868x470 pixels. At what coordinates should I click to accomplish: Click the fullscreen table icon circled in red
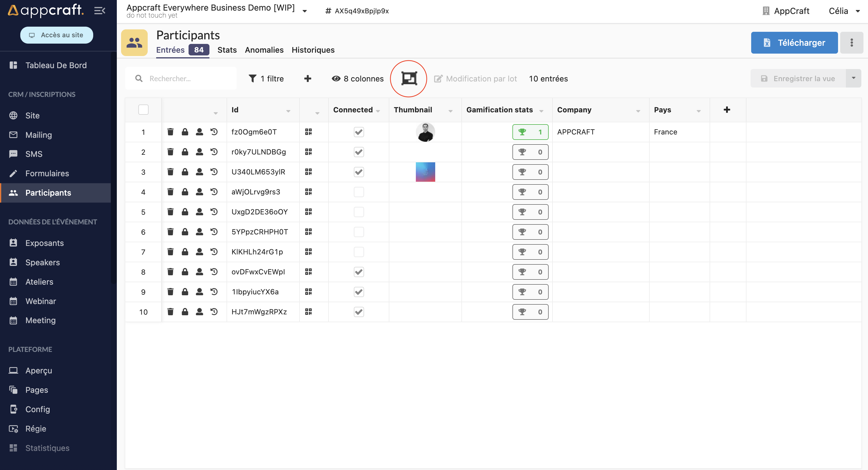(409, 78)
